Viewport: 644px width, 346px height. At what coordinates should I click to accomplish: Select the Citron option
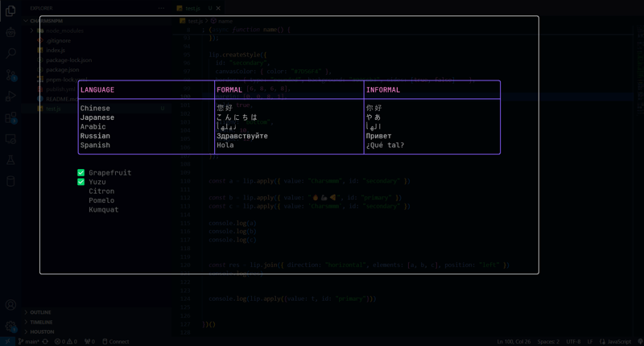click(x=101, y=192)
